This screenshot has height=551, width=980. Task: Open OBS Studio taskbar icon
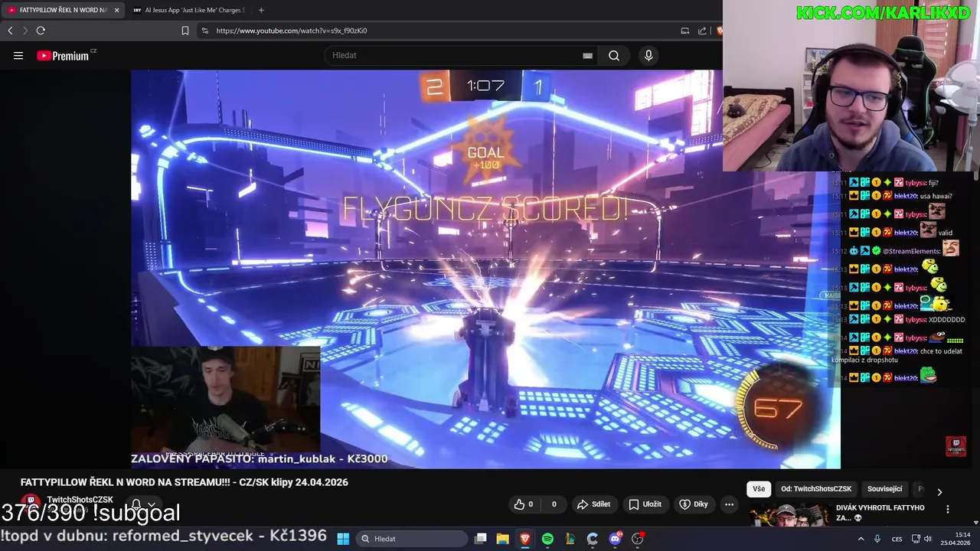point(637,539)
